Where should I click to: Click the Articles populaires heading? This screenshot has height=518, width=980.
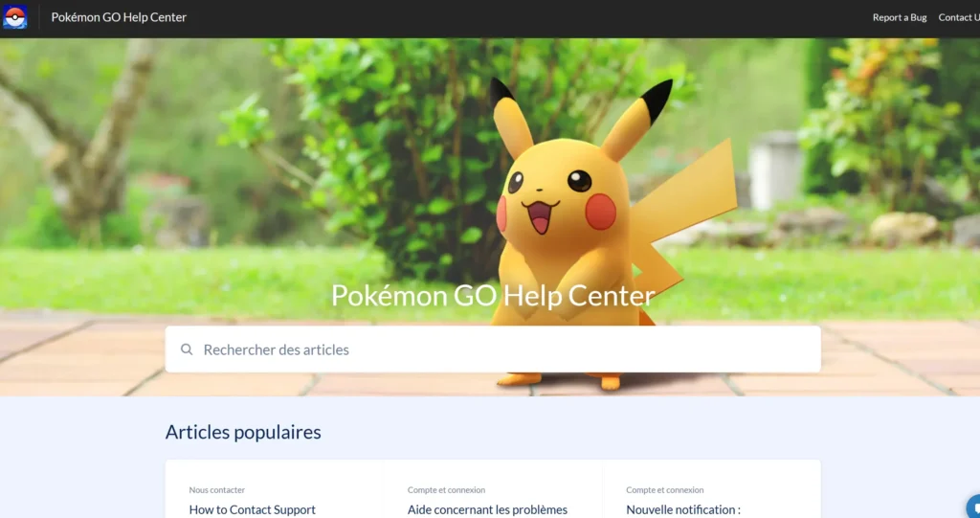click(243, 432)
